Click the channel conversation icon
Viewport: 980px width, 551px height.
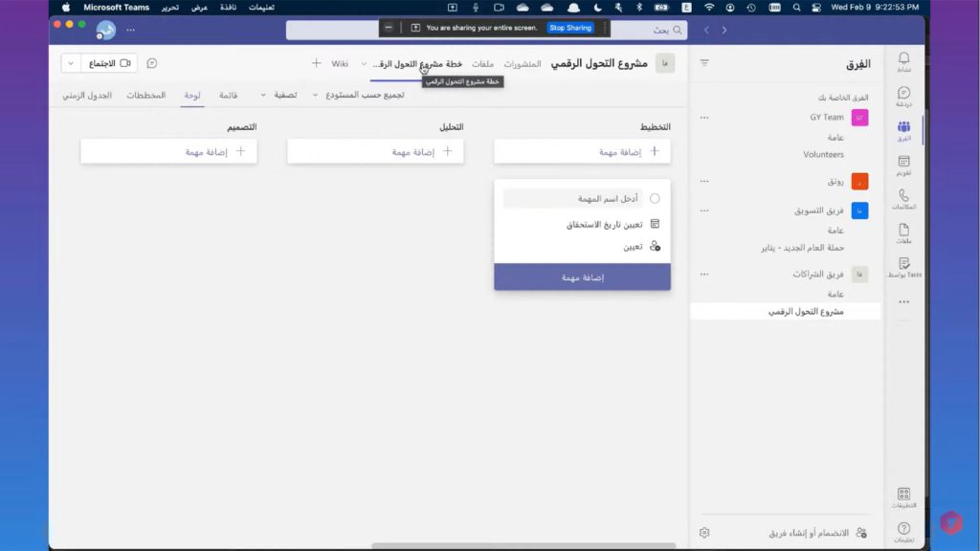152,63
